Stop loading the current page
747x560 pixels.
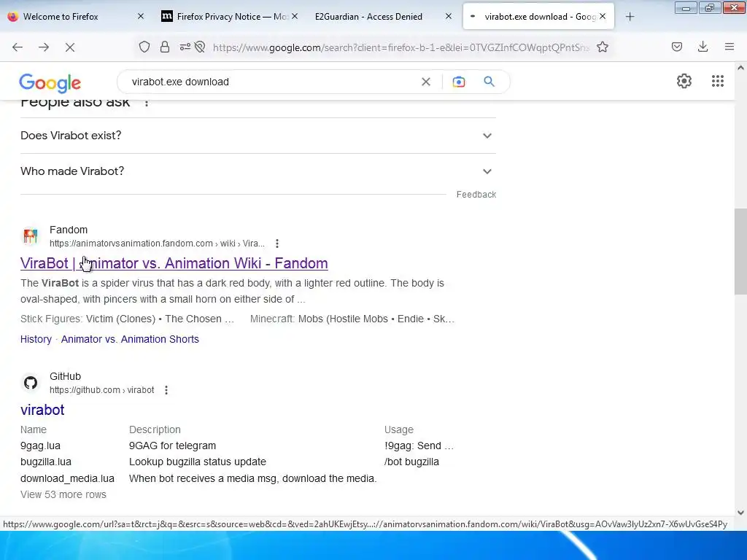tap(70, 47)
